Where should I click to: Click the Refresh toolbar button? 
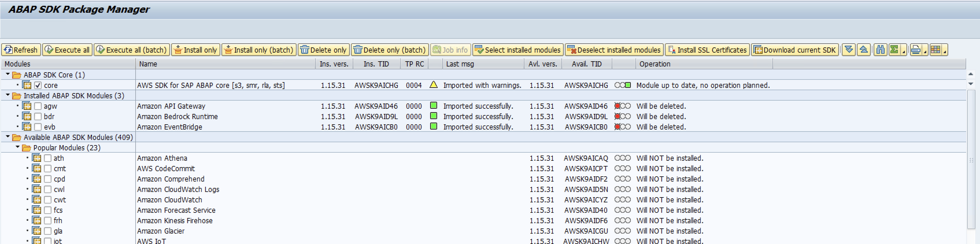pyautogui.click(x=21, y=50)
